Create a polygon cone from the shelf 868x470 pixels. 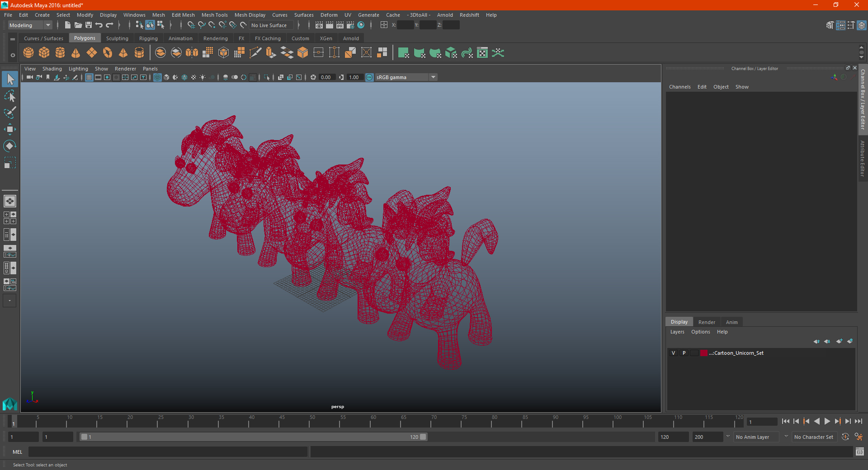click(76, 53)
